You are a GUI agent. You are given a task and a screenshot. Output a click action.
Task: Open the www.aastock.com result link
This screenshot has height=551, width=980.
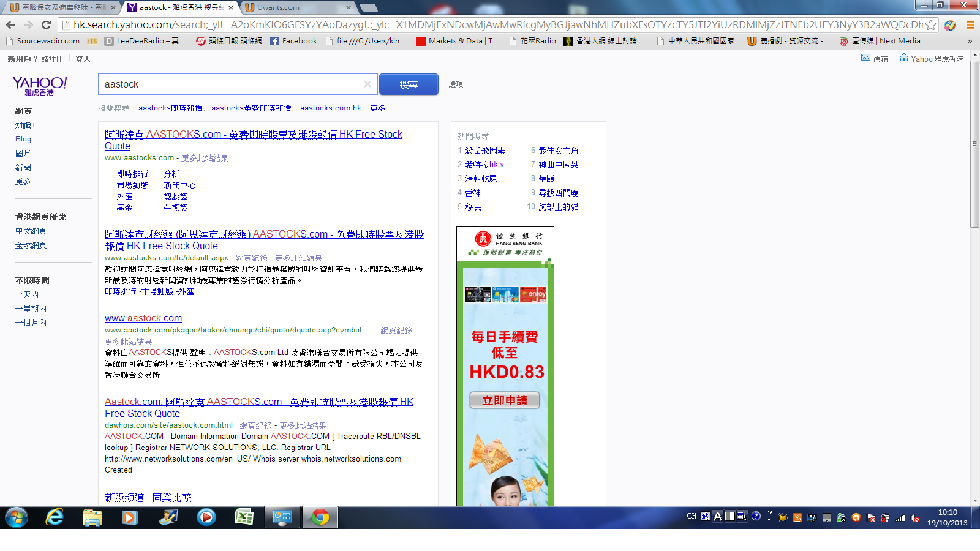tap(143, 318)
